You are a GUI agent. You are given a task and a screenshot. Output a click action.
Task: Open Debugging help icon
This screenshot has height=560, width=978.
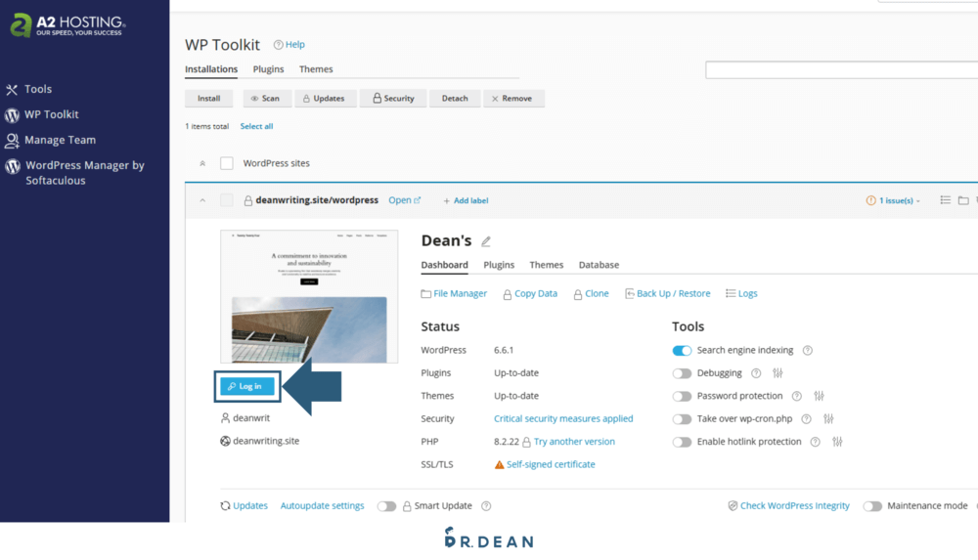click(756, 373)
